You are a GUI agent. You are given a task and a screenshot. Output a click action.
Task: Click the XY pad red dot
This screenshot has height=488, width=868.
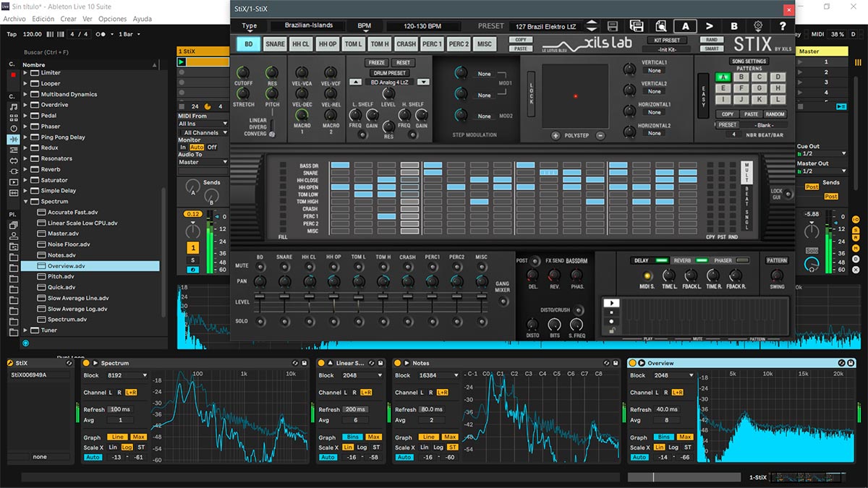coord(575,96)
